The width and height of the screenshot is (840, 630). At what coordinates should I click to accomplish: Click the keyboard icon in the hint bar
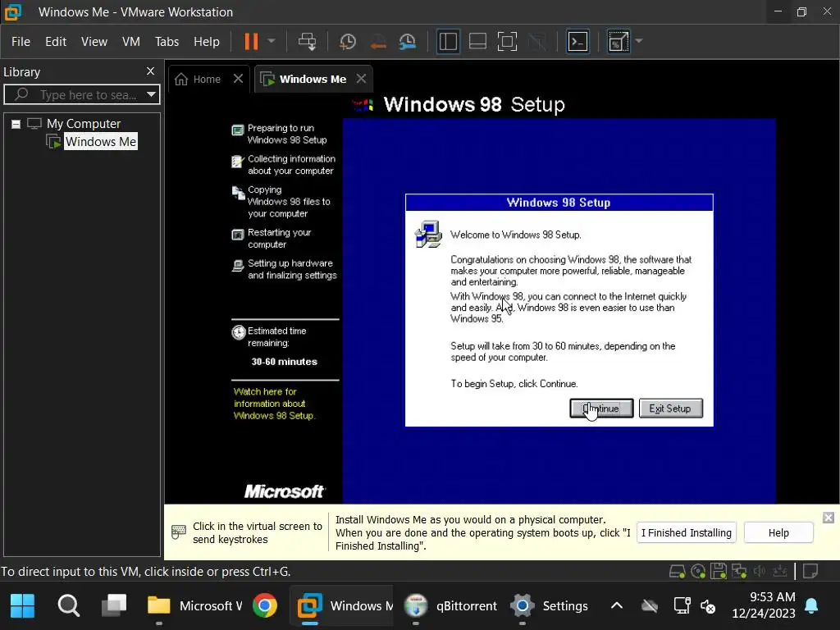click(x=178, y=532)
